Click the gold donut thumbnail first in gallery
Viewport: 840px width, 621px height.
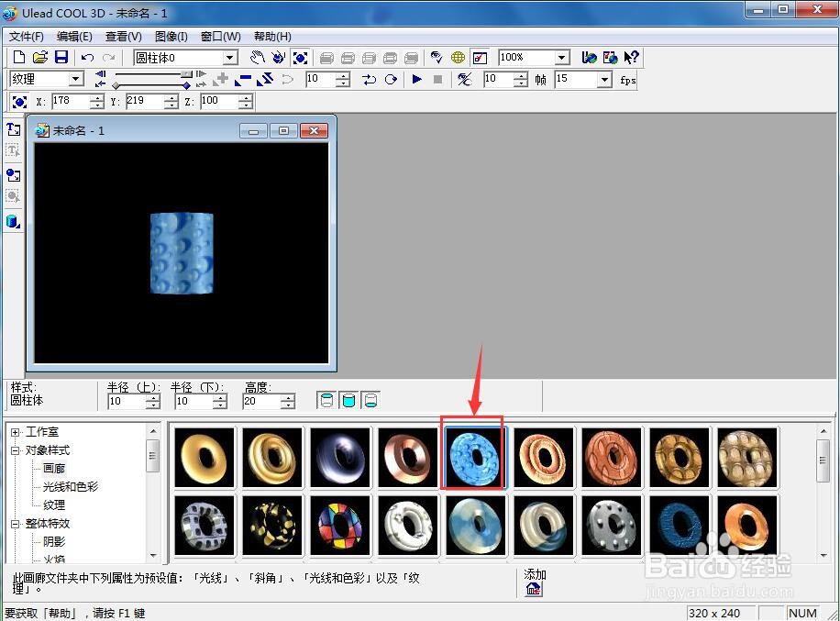point(204,457)
